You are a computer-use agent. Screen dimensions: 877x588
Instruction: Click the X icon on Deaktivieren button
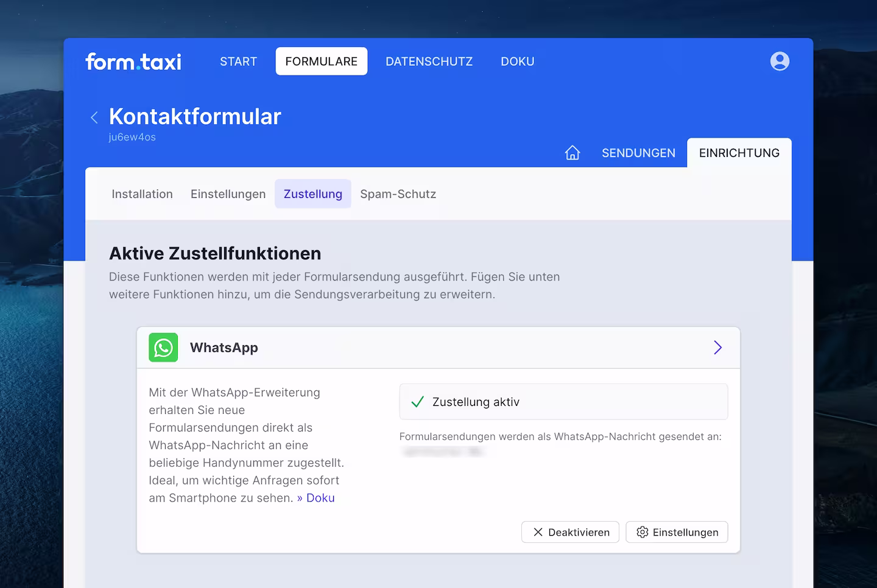point(538,532)
